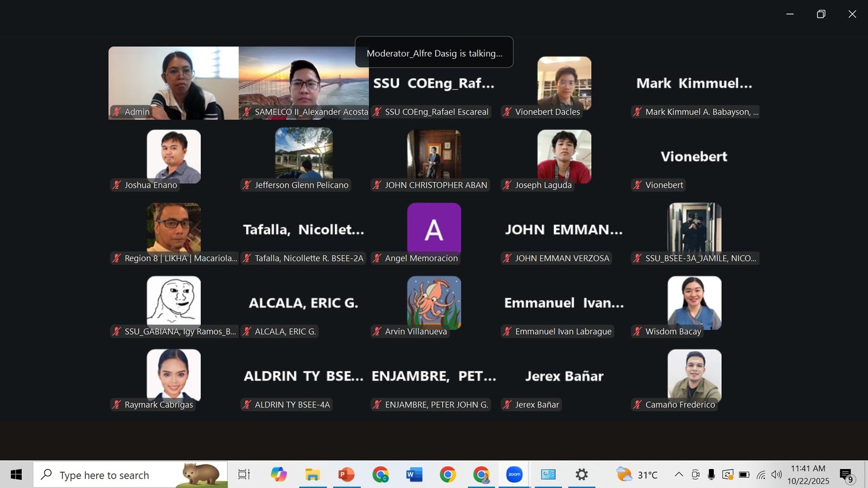Open Microsoft Word from the taskbar

[x=414, y=474]
